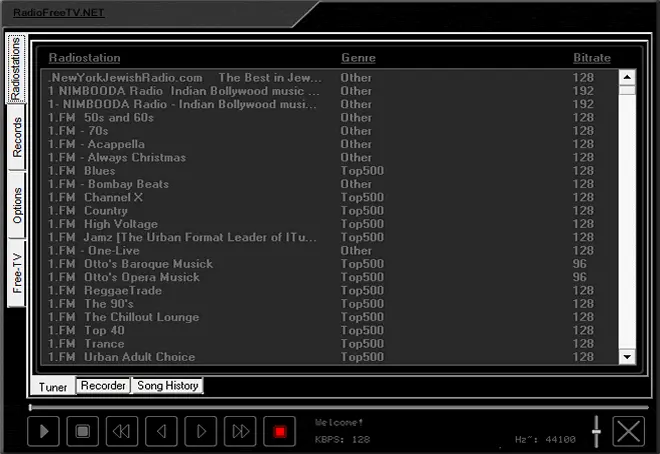Select 1.FM The 90's station
The height and width of the screenshot is (454, 660).
pos(330,304)
